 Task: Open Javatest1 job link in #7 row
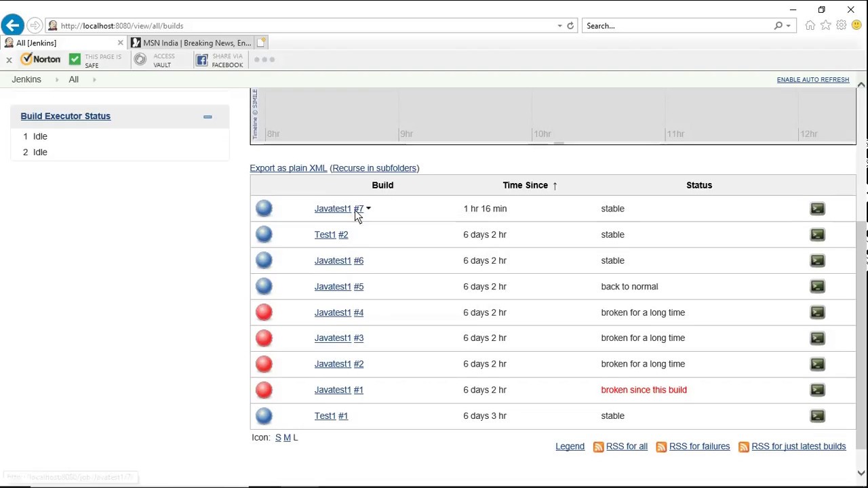point(332,209)
